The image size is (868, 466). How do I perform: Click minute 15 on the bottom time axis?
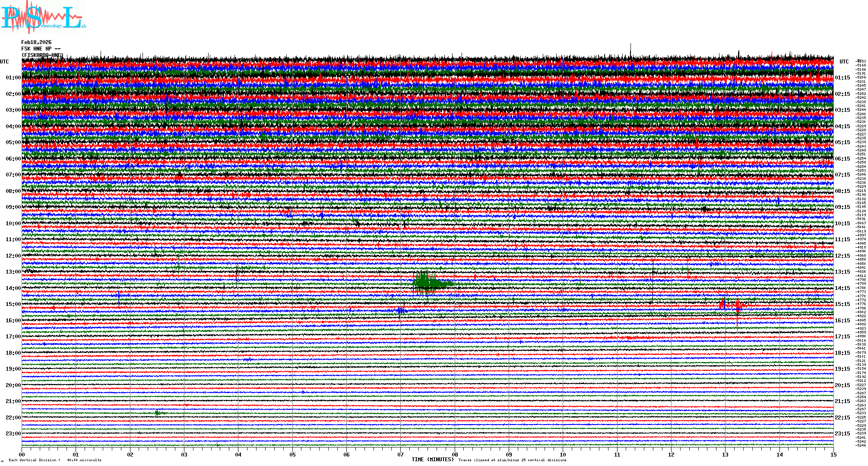pyautogui.click(x=833, y=455)
